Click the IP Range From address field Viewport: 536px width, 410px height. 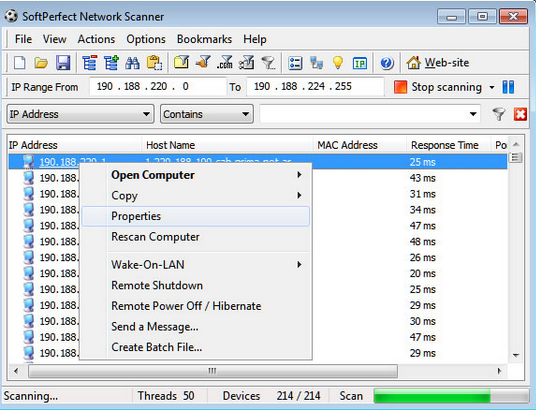pos(158,87)
